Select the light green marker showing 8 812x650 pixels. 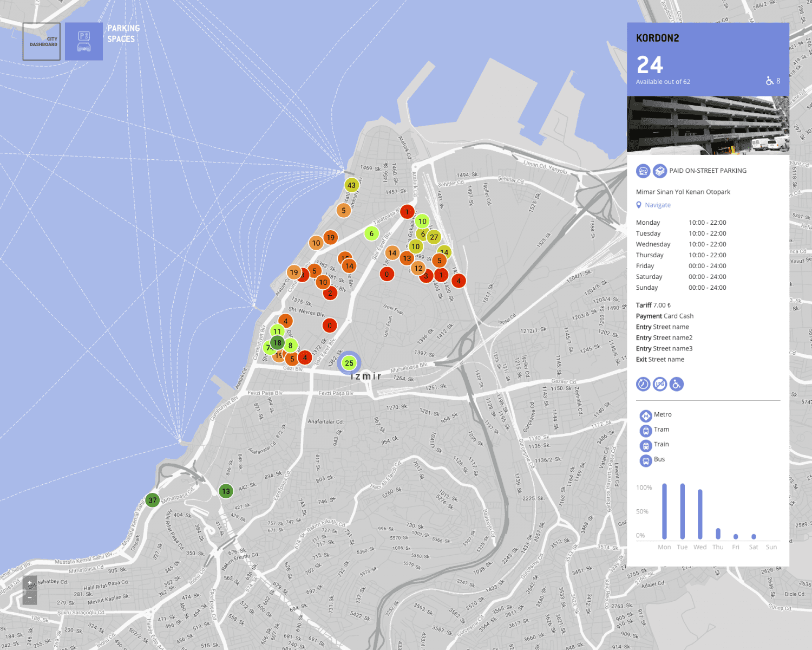pyautogui.click(x=291, y=346)
